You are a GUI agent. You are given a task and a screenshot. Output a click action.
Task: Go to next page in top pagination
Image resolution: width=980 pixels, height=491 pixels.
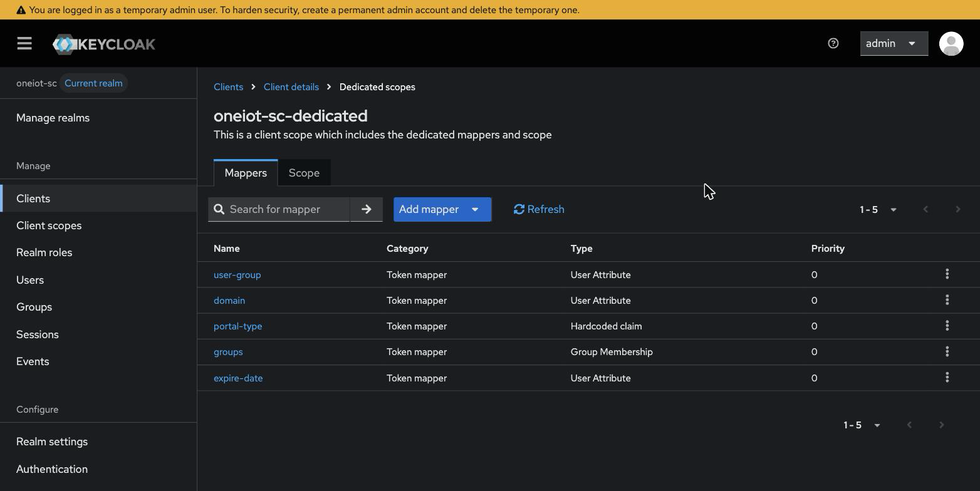click(957, 209)
